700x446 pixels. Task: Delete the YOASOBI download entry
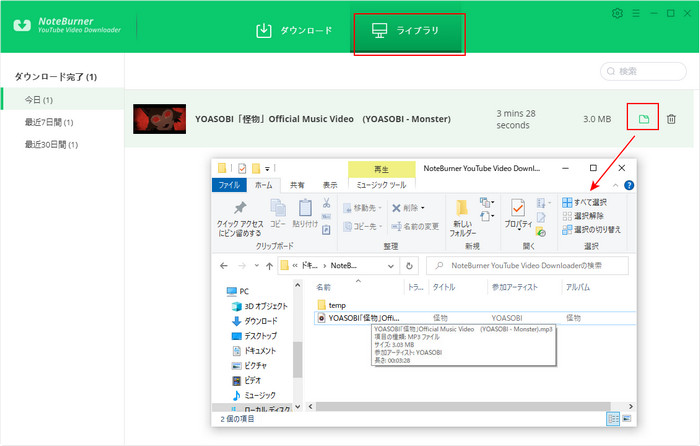(671, 119)
